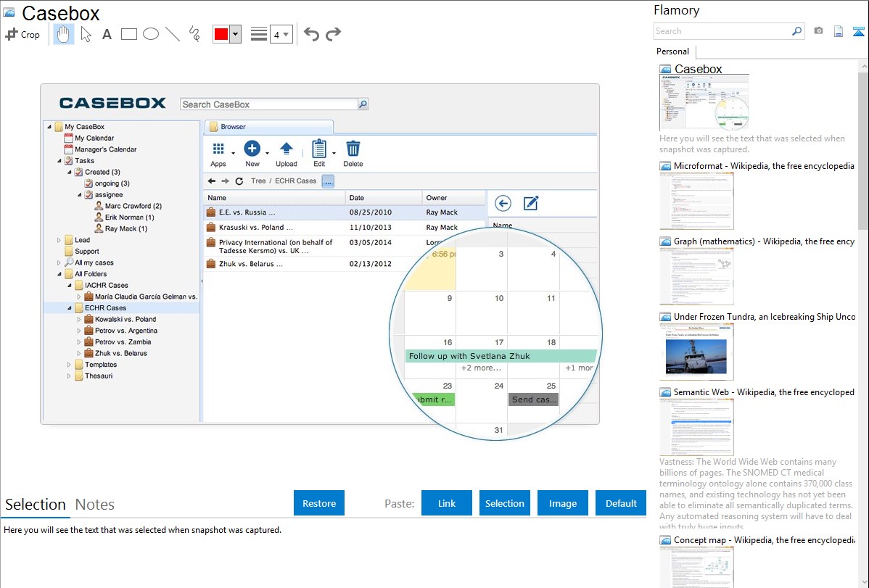Viewport: 869px width, 588px height.
Task: Click the document page icon
Action: tap(839, 31)
